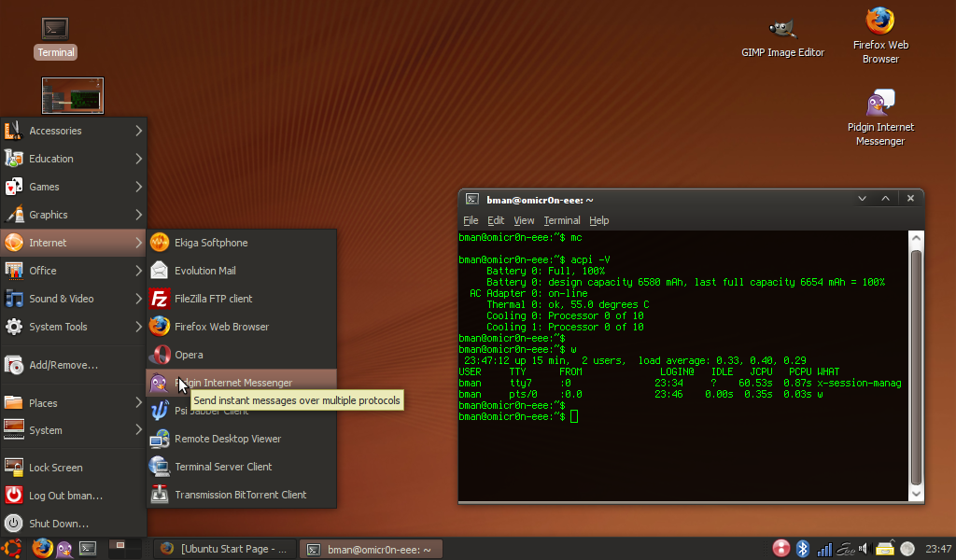Screen dimensions: 956x560
Task: Launch terminal from the panel quick launcher
Action: [x=88, y=549]
